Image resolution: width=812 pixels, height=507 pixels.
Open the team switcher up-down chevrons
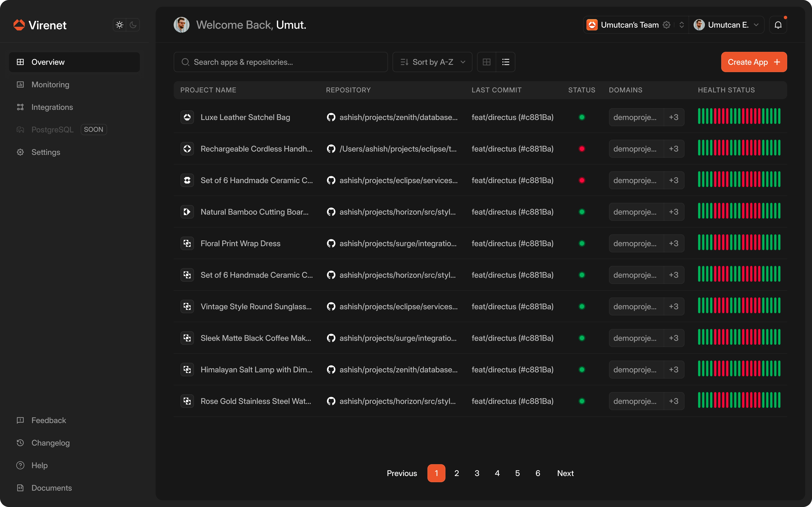[x=682, y=25]
